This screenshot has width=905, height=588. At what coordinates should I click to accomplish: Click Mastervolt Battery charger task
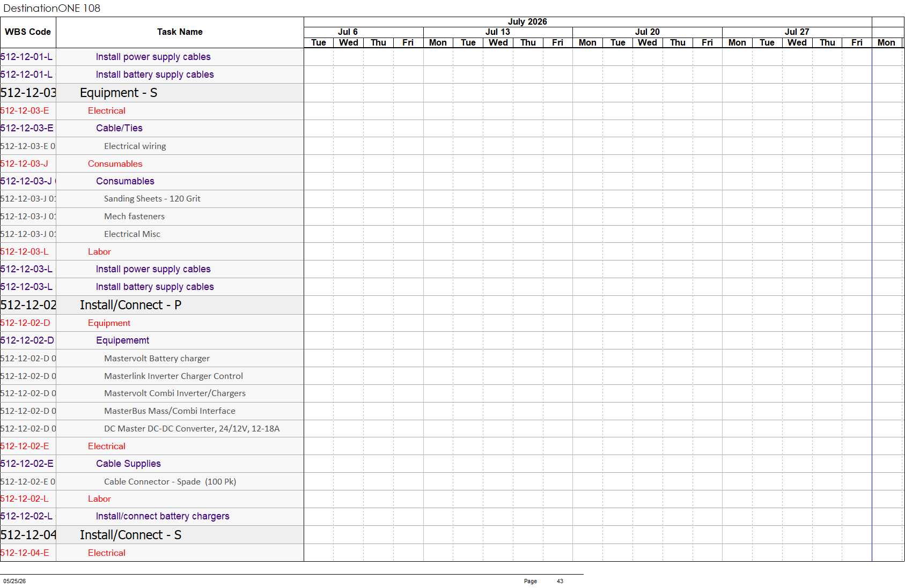click(157, 358)
